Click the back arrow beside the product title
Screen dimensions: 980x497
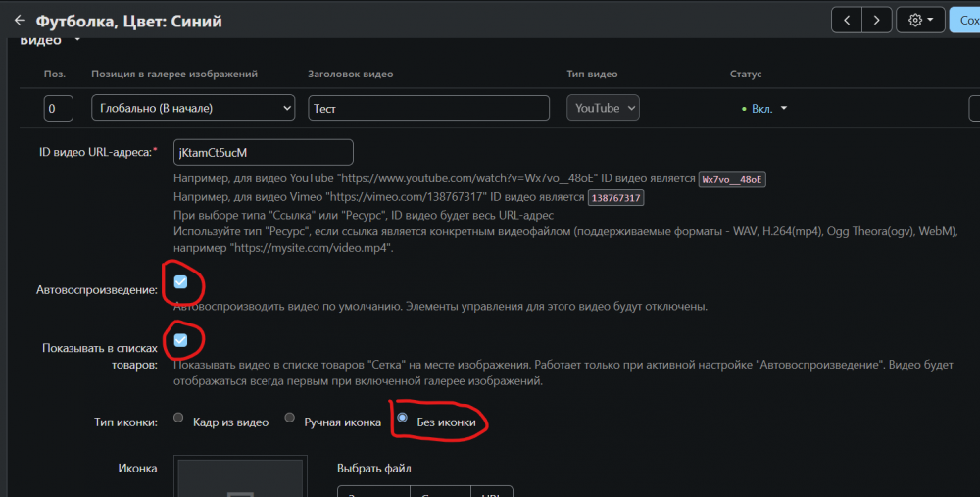(19, 20)
